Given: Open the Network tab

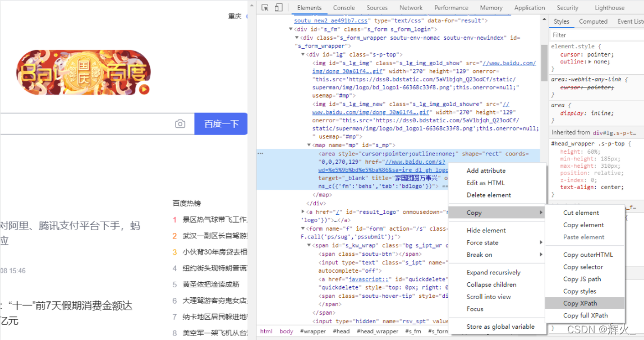Looking at the screenshot, I should pos(411,7).
